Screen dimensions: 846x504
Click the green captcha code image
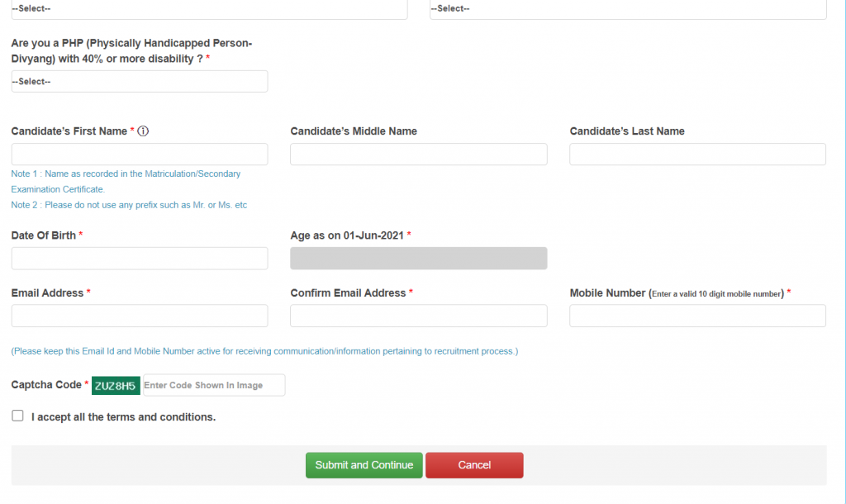pyautogui.click(x=116, y=386)
